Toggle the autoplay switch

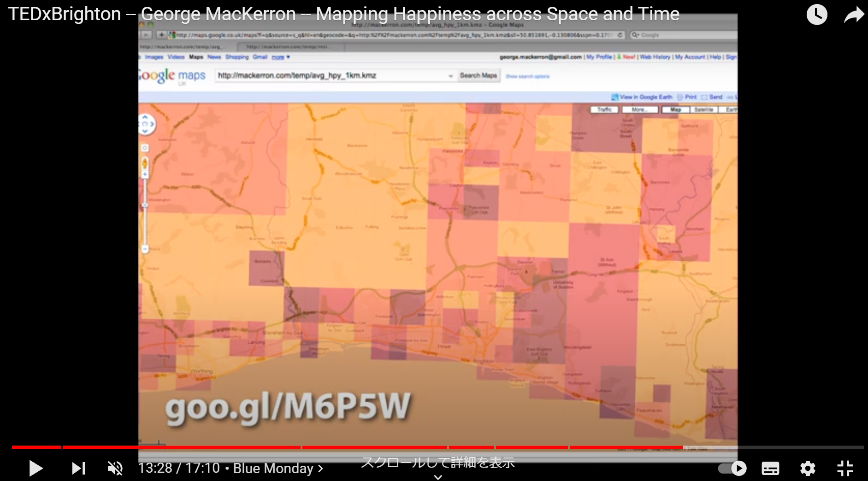click(732, 468)
